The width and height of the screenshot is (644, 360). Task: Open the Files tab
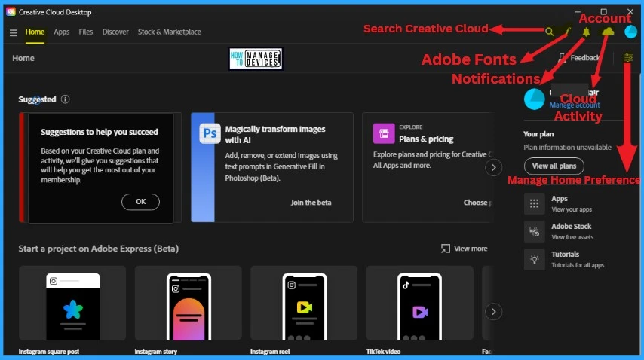pos(86,32)
